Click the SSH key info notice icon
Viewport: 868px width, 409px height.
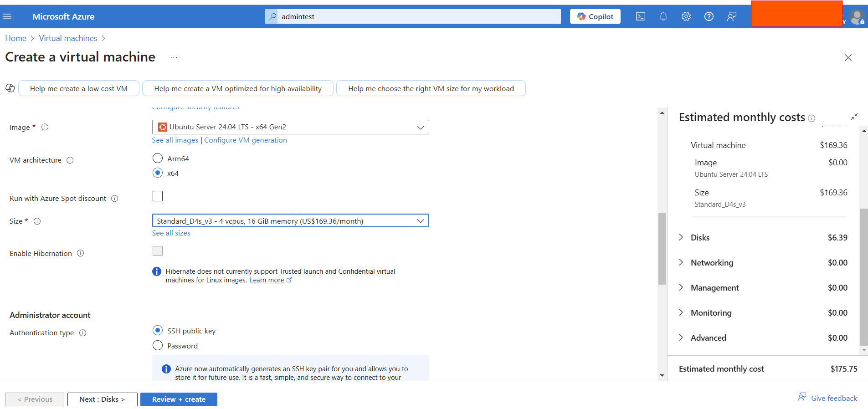(x=166, y=369)
